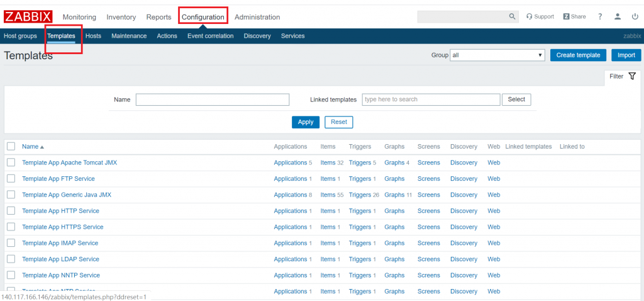Open the Configuration menu

pos(203,17)
